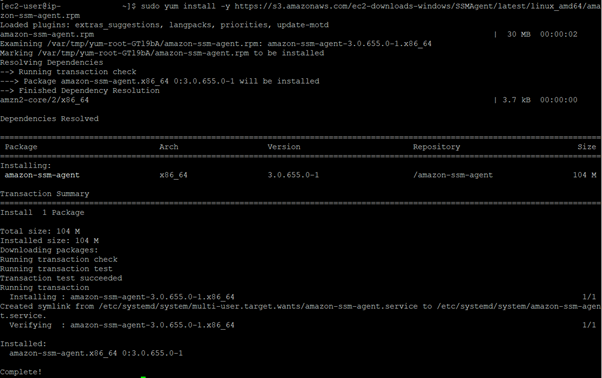Select the 'Version' column header
This screenshot has height=378, width=602.
pos(284,147)
